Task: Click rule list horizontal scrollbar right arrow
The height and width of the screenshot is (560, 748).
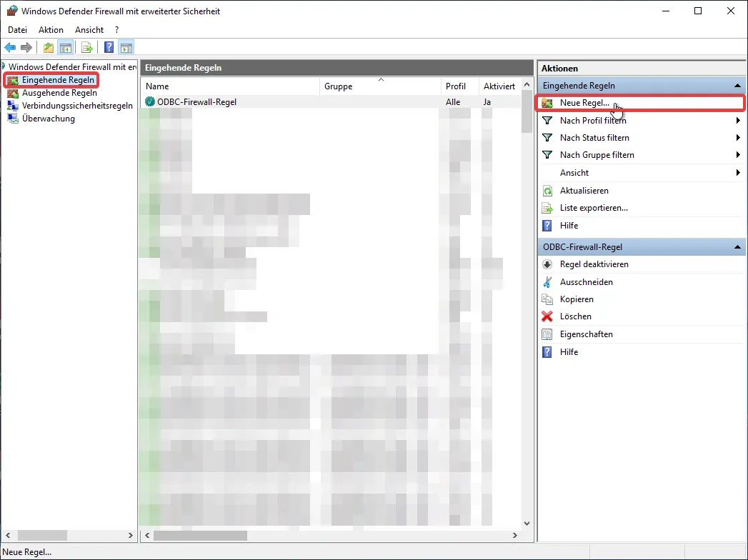Action: tap(514, 535)
